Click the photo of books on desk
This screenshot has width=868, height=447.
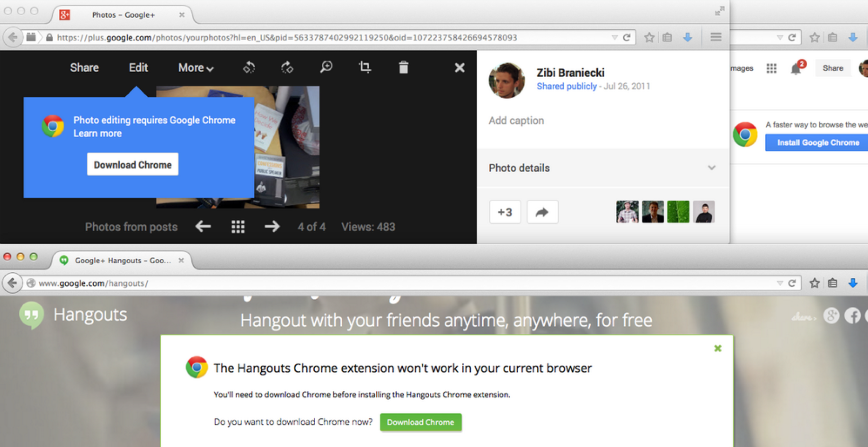pos(287,147)
